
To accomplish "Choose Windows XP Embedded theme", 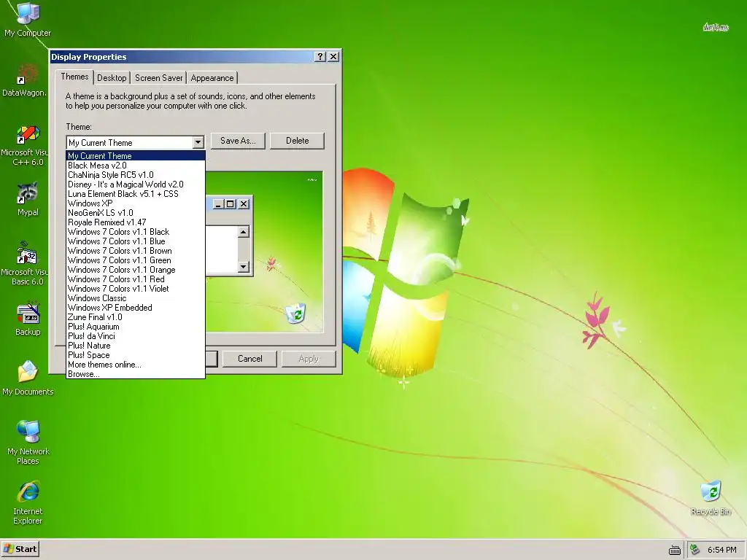I will click(x=136, y=308).
